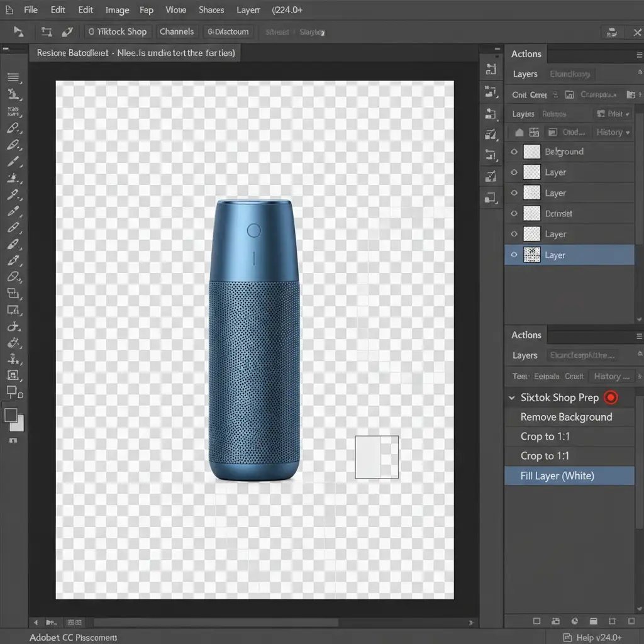644x644 pixels.
Task: Select the arrow move tool in options bar
Action: pyautogui.click(x=18, y=31)
